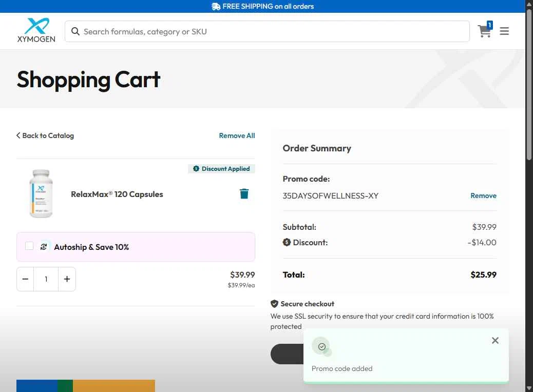Click the Subtotal value $39.99
Screen dimensions: 533x392
coord(484,227)
